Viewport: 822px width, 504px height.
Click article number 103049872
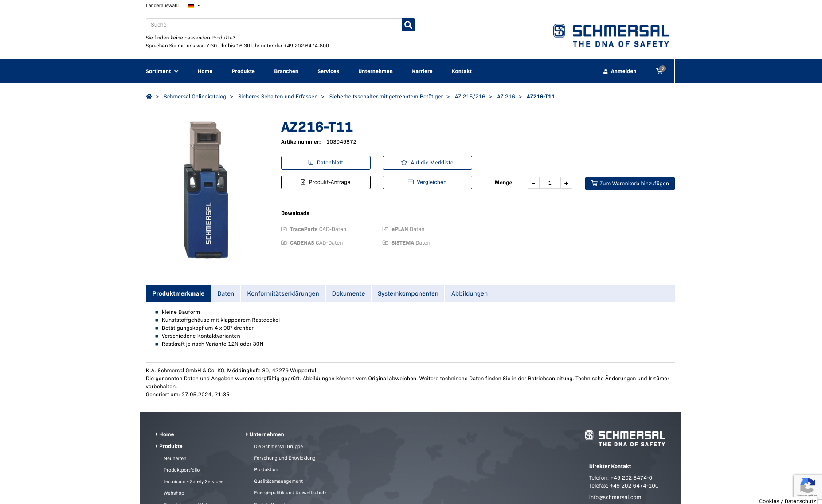point(341,142)
